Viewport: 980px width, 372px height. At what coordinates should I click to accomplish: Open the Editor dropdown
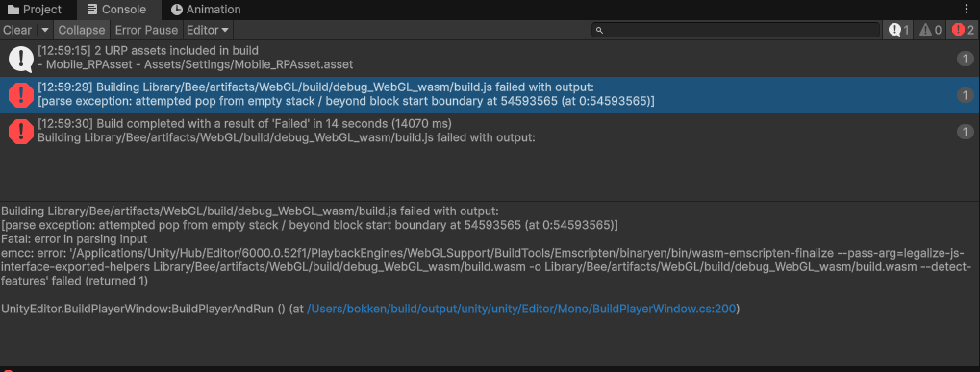[x=208, y=30]
